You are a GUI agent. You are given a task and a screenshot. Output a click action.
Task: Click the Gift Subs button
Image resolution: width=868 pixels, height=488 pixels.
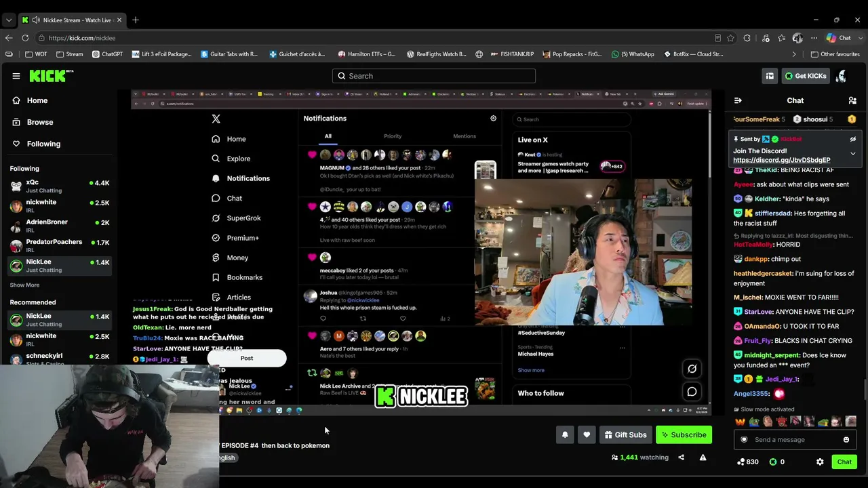tap(625, 434)
